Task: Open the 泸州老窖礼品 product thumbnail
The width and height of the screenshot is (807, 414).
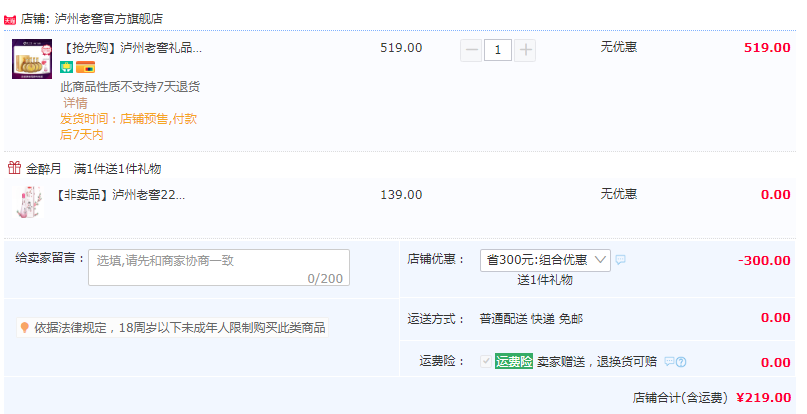Action: click(x=32, y=59)
